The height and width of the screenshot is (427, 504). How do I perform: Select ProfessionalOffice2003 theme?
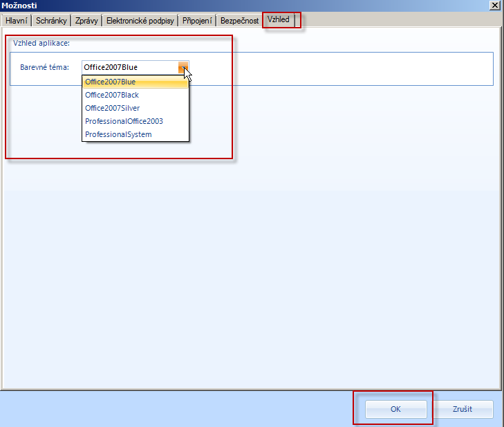tap(136, 121)
